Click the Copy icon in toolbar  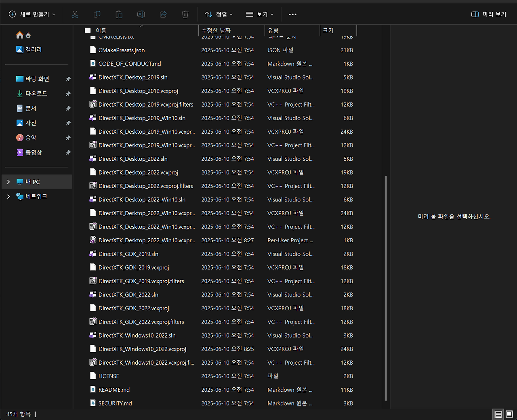tap(97, 14)
